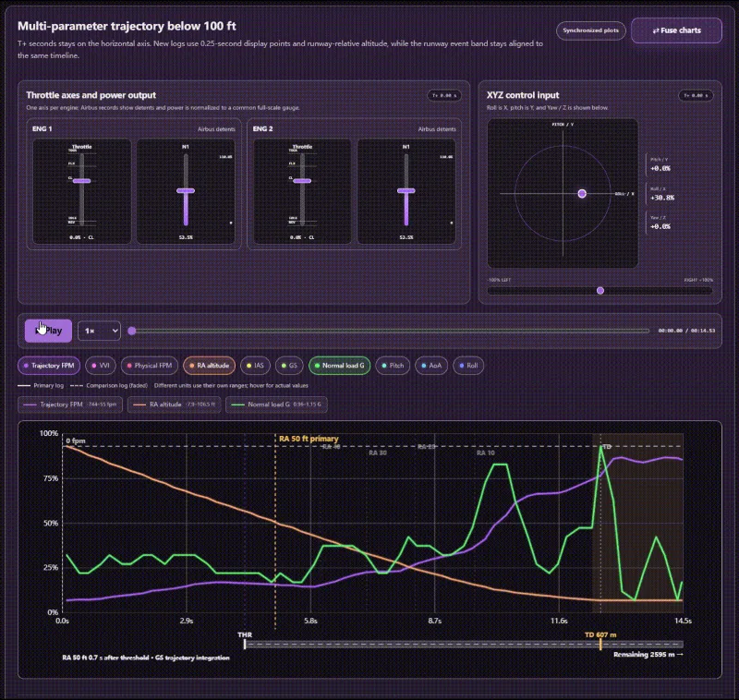Viewport: 739px width, 700px height.
Task: Click the Normal load G legend entry
Action: click(276, 404)
